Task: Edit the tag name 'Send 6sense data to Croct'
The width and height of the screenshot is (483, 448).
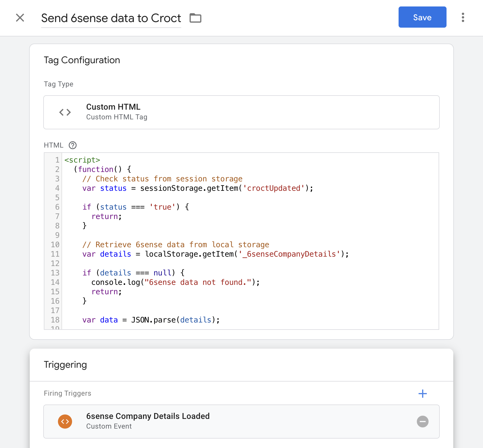Action: click(x=111, y=18)
